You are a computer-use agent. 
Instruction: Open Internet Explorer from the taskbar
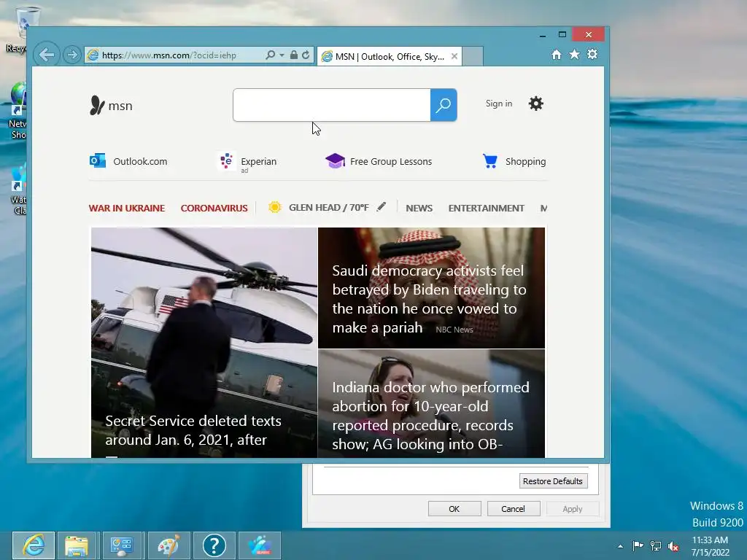tap(34, 545)
